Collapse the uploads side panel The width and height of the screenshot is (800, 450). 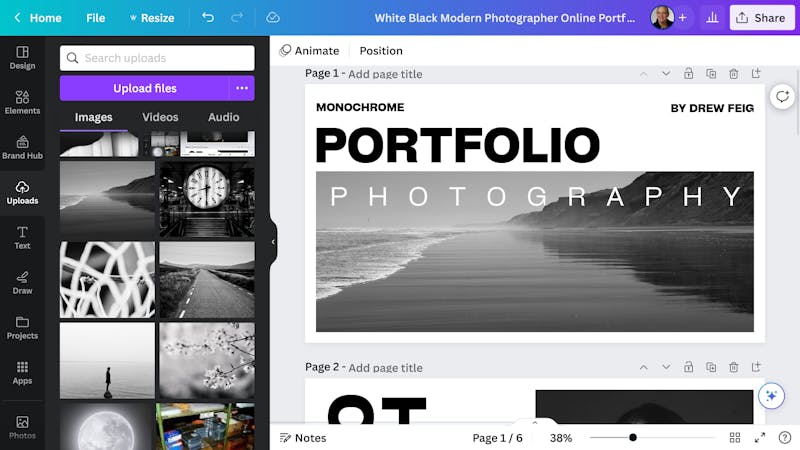(273, 242)
